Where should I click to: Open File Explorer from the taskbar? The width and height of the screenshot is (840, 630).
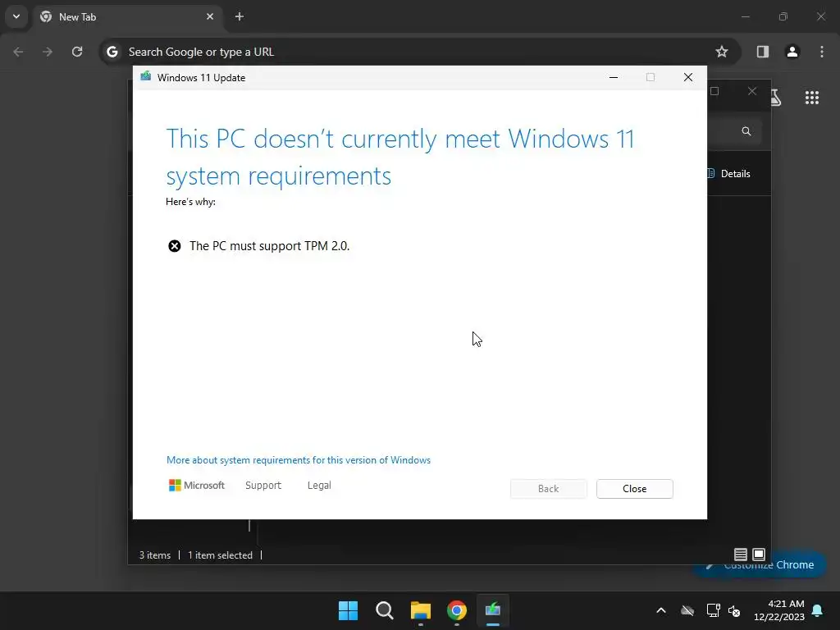[x=421, y=610]
